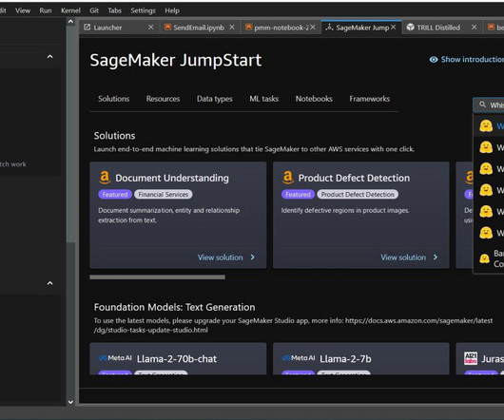Select the sixth Hugging Face search result
The width and height of the screenshot is (504, 420).
click(489, 233)
